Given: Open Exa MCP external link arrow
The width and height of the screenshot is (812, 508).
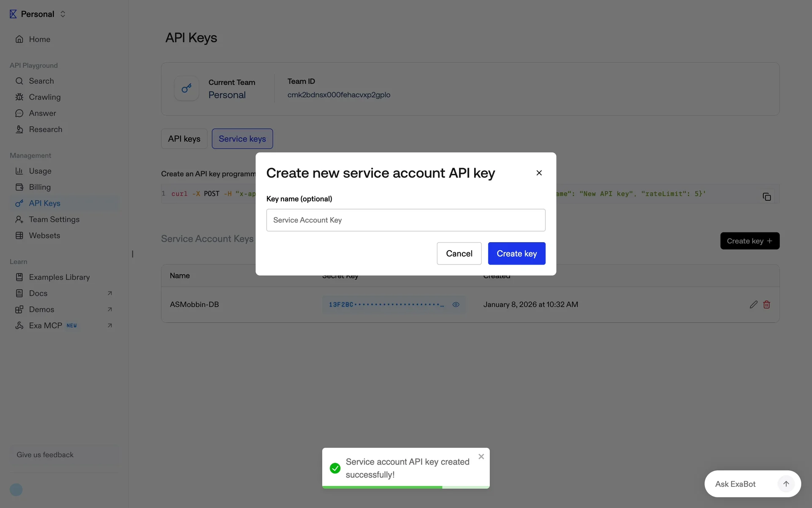Looking at the screenshot, I should [110, 326].
